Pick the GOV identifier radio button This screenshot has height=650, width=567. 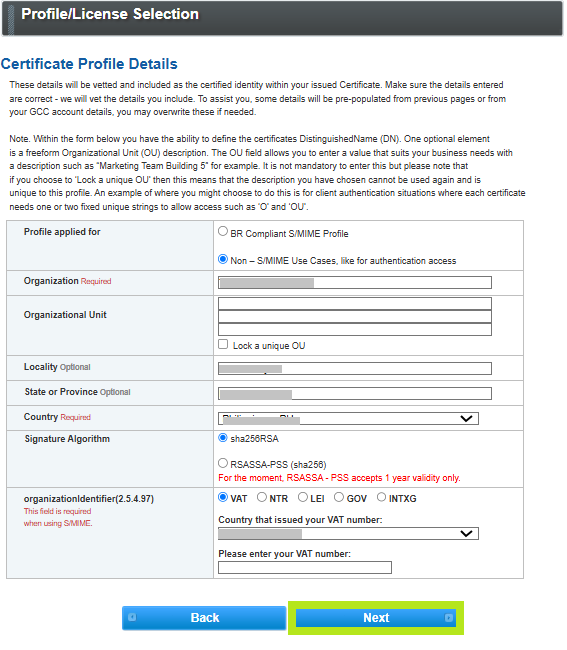[x=339, y=497]
